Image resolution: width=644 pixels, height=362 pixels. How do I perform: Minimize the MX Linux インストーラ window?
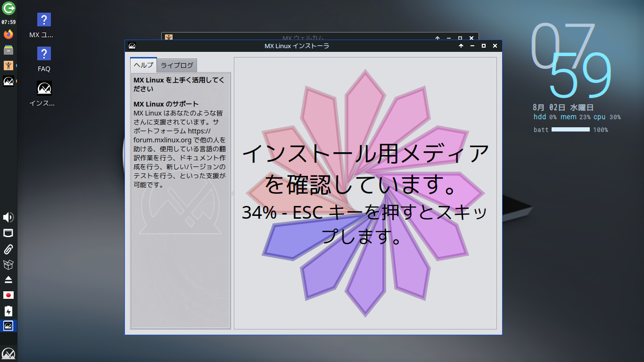(x=472, y=46)
